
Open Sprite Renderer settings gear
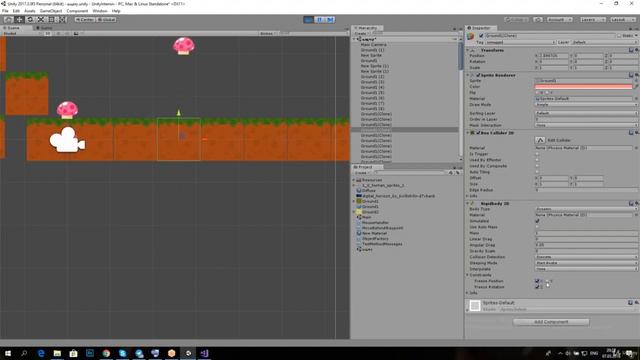(636, 75)
